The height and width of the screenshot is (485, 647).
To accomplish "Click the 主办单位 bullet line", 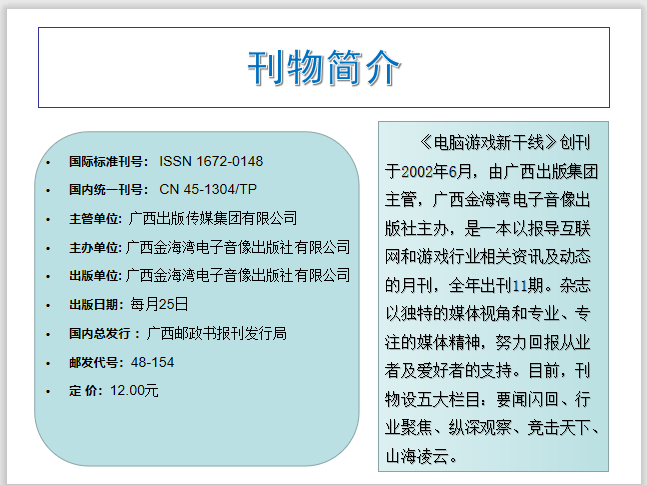I will tap(209, 247).
